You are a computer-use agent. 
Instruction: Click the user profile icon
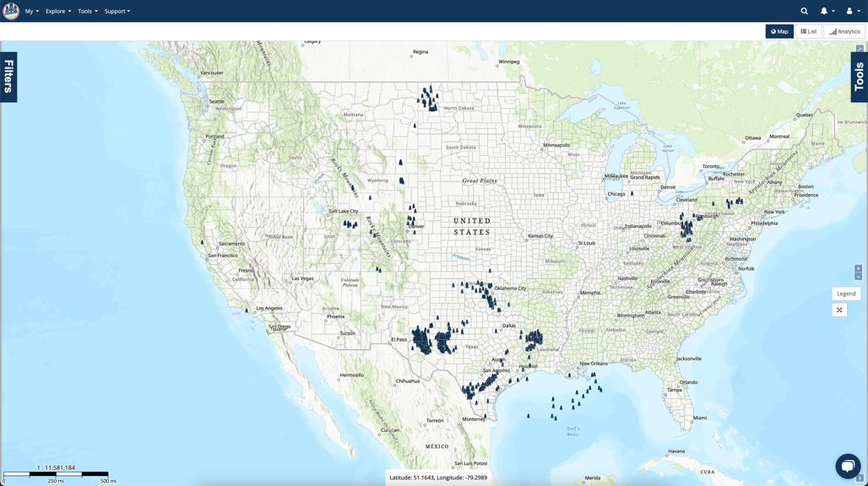pyautogui.click(x=849, y=11)
